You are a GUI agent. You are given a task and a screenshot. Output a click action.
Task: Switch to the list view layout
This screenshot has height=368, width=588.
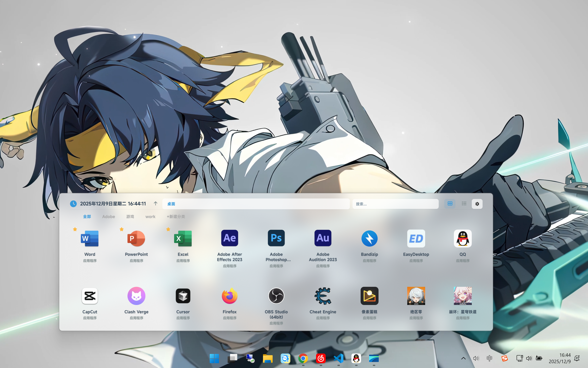pyautogui.click(x=464, y=204)
